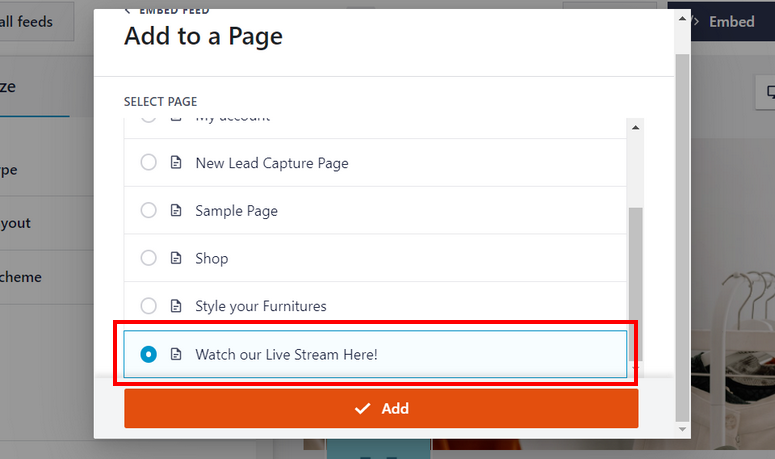Click the page icon beside Shop
Screen dimensions: 775x459
pyautogui.click(x=176, y=258)
